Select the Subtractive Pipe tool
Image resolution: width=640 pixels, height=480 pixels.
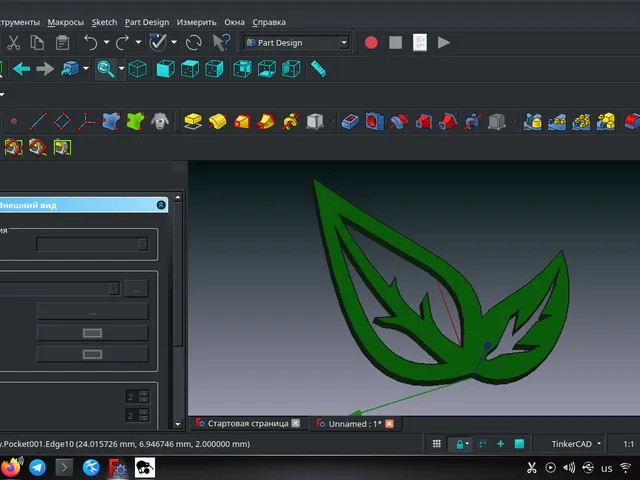click(448, 121)
